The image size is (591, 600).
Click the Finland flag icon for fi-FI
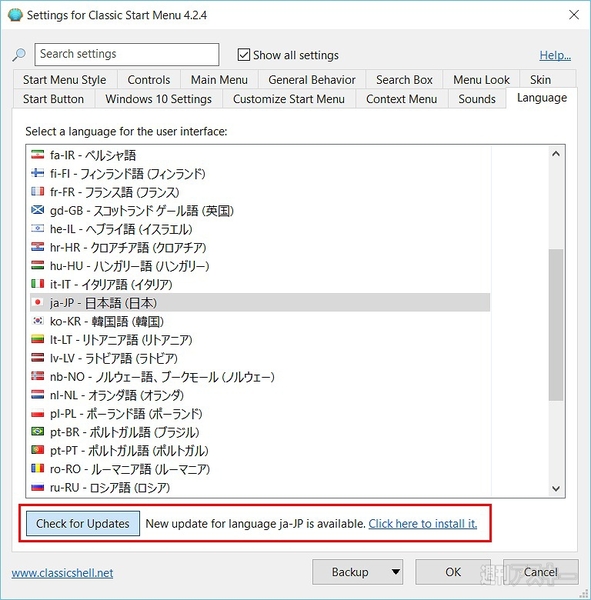tap(38, 173)
